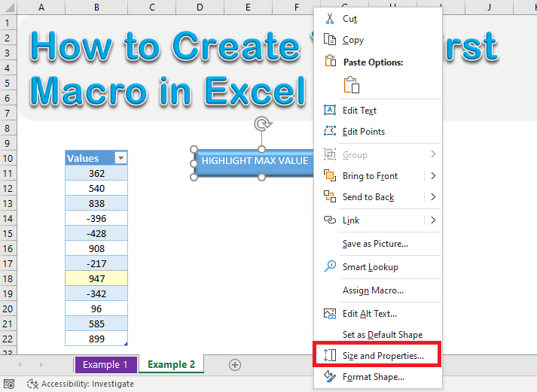Select the highlighted cell with 947
Viewport: 537px width, 392px height.
[96, 278]
